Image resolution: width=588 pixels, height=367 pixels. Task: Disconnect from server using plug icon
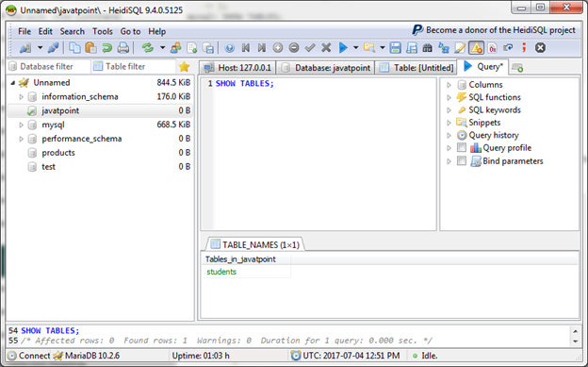(54, 48)
